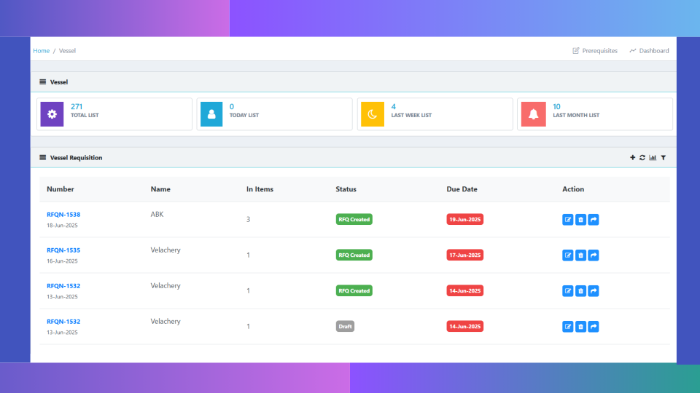Click RFQ Created badge for RFQN-1538

354,219
